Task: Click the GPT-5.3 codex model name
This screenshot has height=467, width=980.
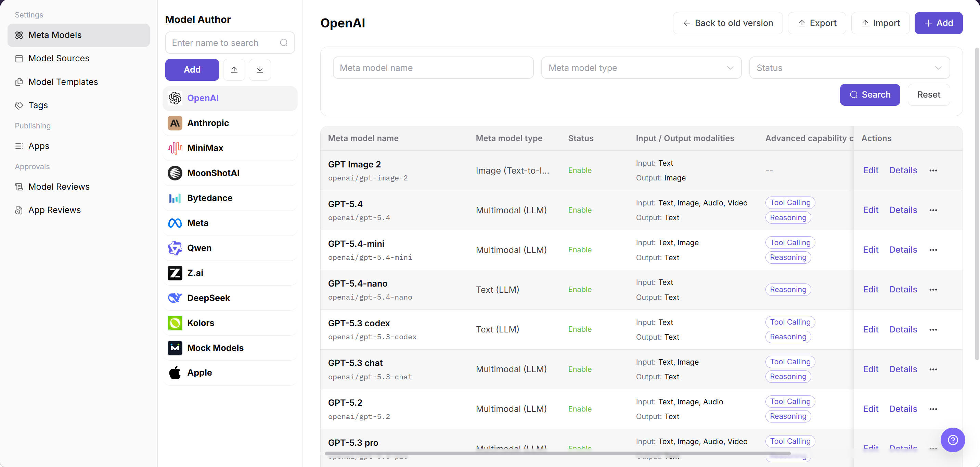Action: tap(359, 323)
